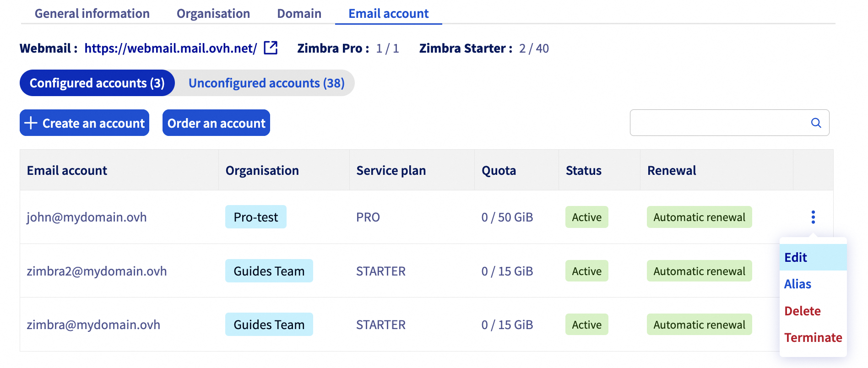Click Automatic renewal for zimbra@mydomain.ovh
The width and height of the screenshot is (868, 368).
(699, 325)
